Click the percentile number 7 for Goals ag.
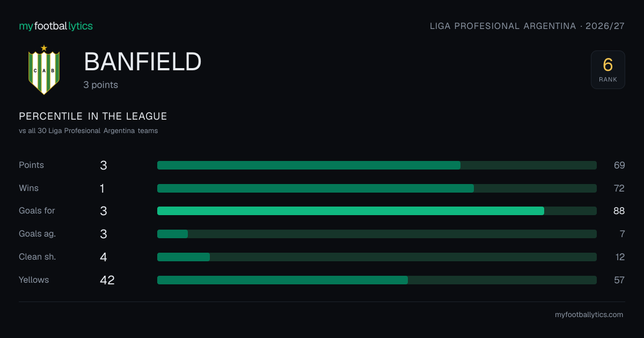644x338 pixels. coord(622,234)
